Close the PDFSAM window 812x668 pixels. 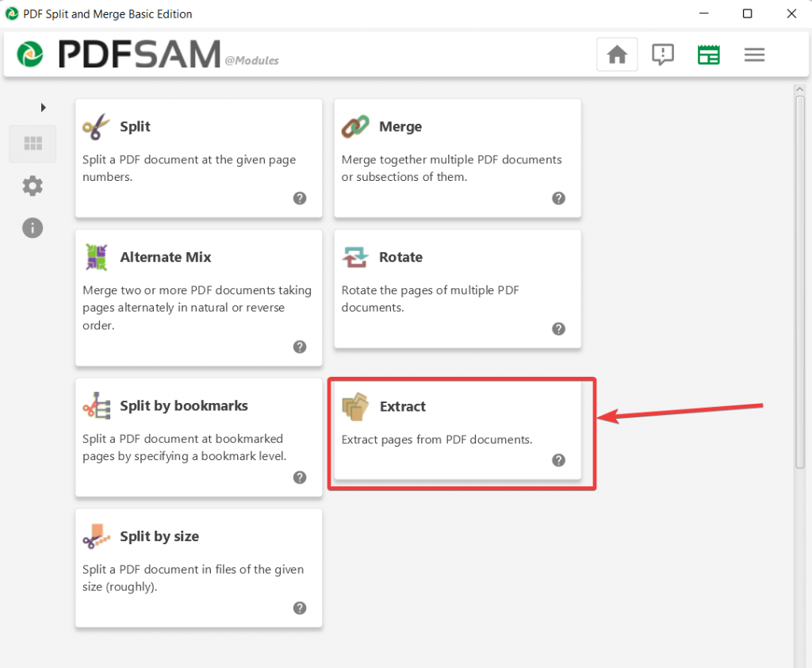coord(791,13)
